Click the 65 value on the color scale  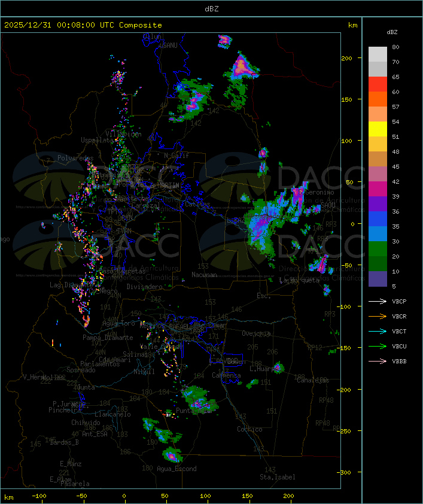pyautogui.click(x=395, y=77)
